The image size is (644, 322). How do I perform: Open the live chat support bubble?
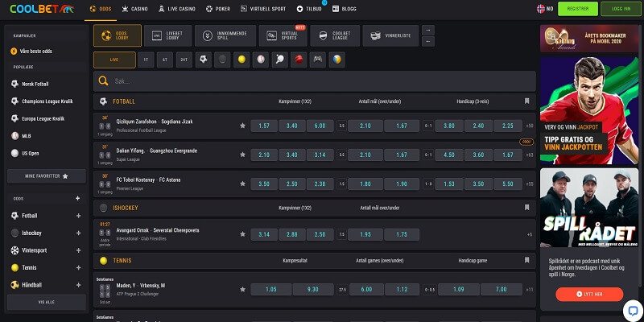[633, 311]
